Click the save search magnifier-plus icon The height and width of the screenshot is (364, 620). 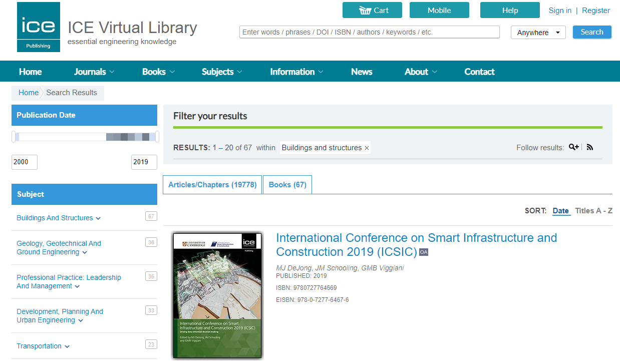[x=574, y=147]
